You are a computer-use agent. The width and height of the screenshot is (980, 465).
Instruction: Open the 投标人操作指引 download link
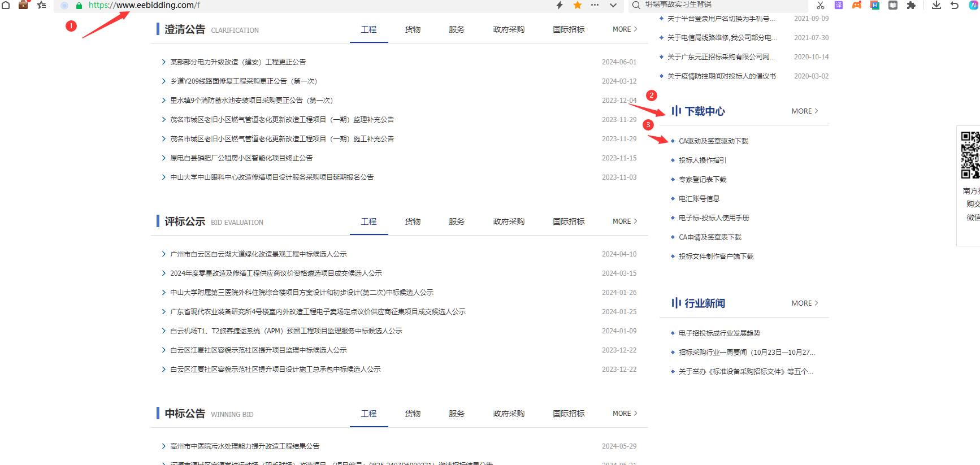coord(702,160)
